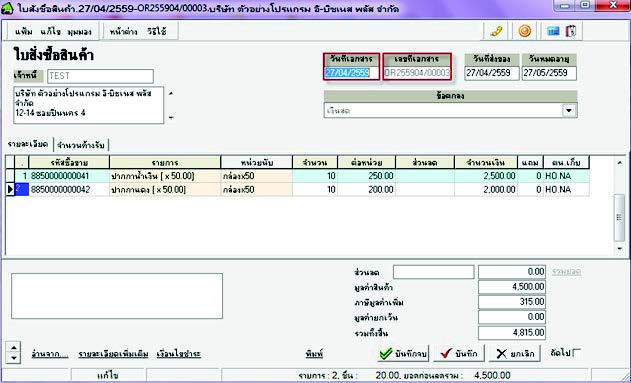Click cell 8850000000041
The width and height of the screenshot is (631, 383).
(x=69, y=176)
